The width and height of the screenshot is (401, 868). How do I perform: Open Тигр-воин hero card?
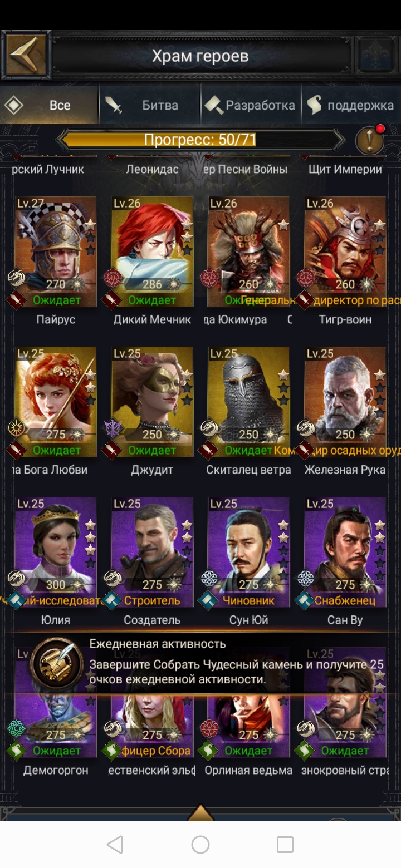pos(345,251)
